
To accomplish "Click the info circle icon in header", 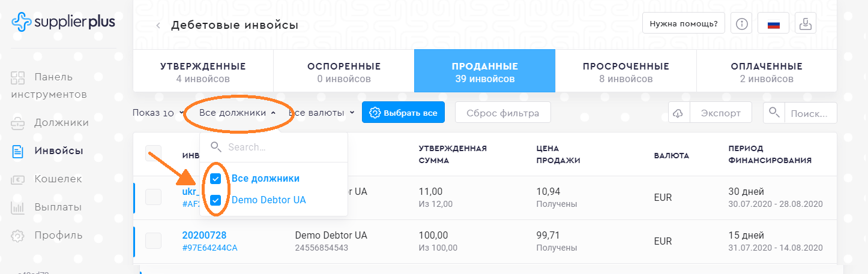I will click(743, 24).
